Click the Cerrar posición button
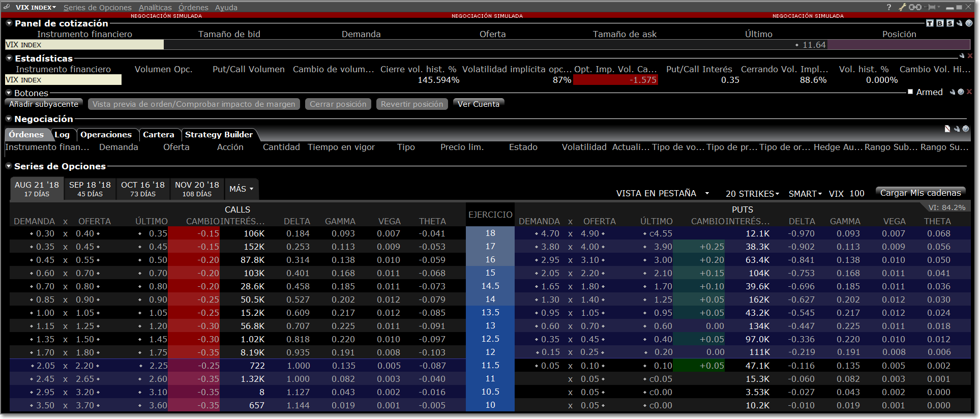This screenshot has width=980, height=419. coord(338,104)
